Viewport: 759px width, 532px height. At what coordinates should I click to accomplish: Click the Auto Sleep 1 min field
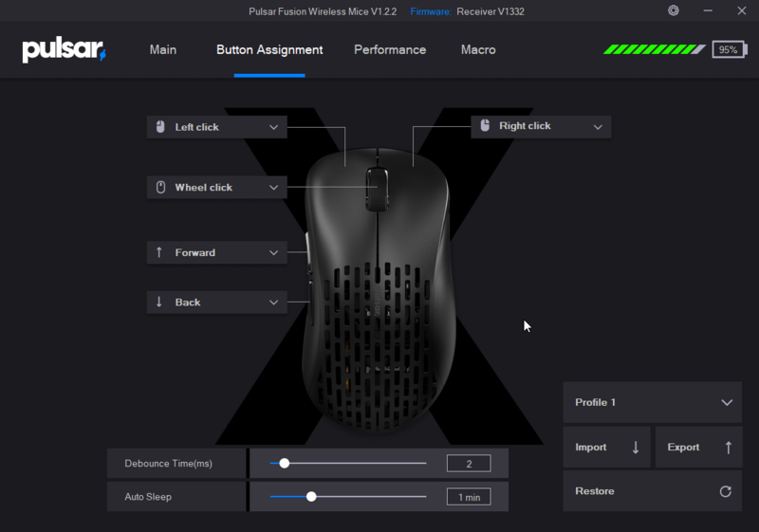click(x=469, y=497)
